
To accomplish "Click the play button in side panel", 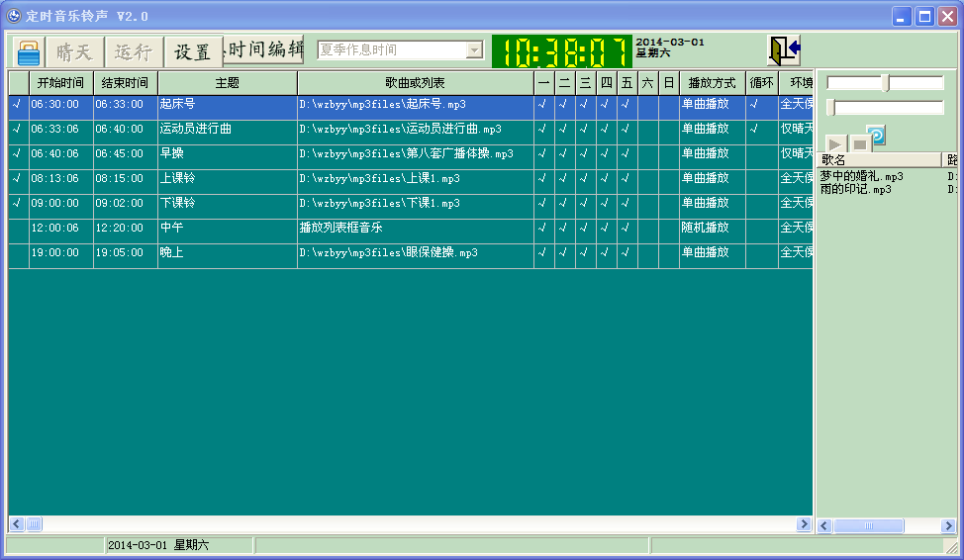I will (835, 144).
